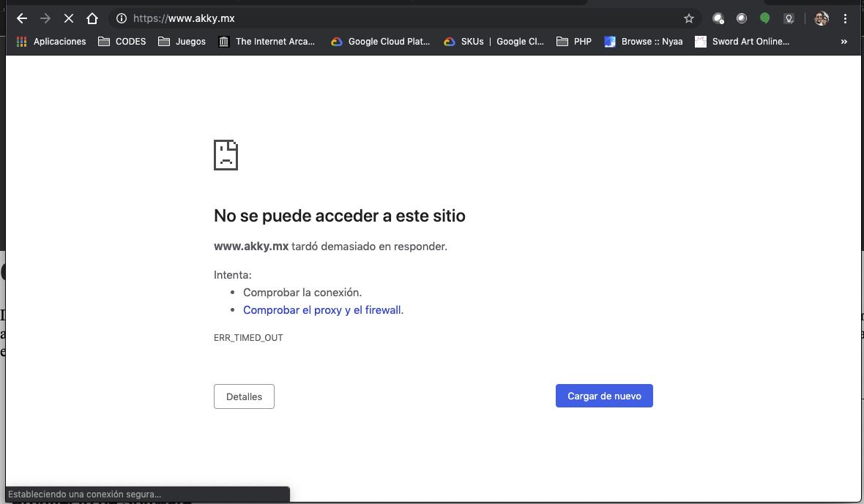Show more bookmarks via double chevron

[843, 41]
